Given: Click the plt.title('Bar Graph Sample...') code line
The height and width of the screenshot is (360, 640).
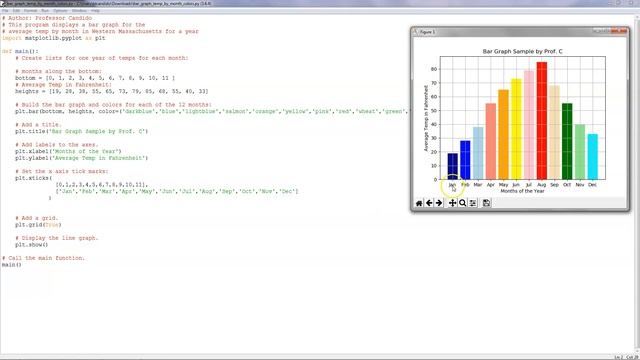Looking at the screenshot, I should click(x=82, y=131).
